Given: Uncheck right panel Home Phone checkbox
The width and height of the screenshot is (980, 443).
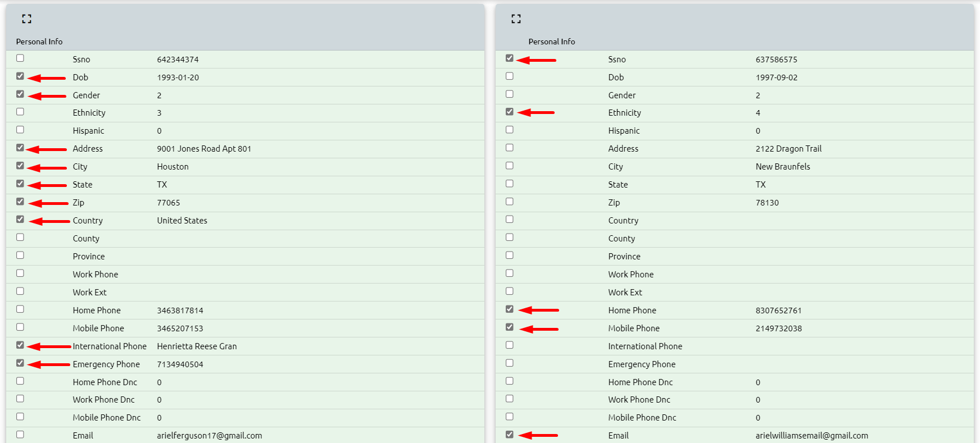Looking at the screenshot, I should pos(510,309).
